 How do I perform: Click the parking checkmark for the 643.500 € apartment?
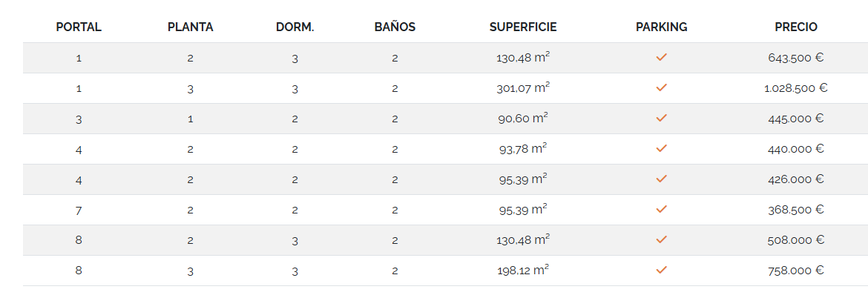coord(661,57)
